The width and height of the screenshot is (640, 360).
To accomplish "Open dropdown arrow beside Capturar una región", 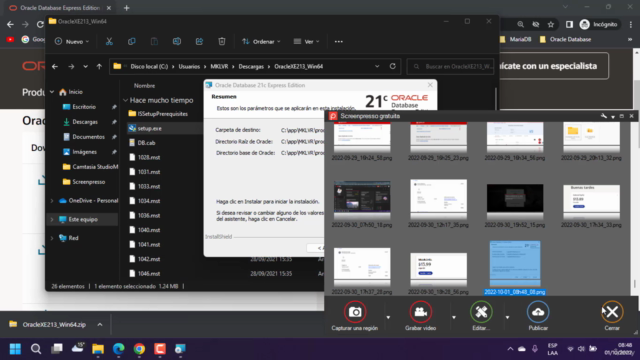I will pos(388,317).
